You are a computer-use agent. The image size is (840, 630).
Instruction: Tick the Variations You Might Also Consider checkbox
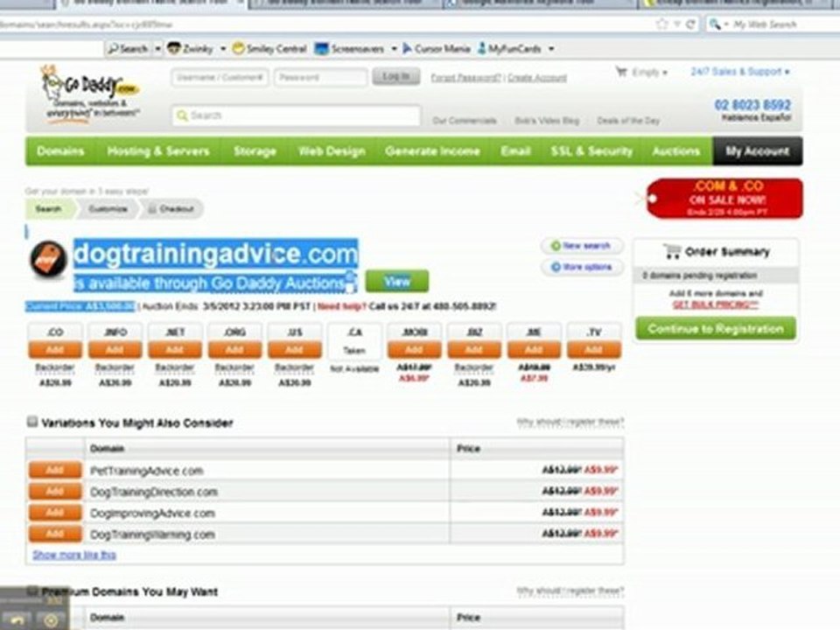(32, 422)
